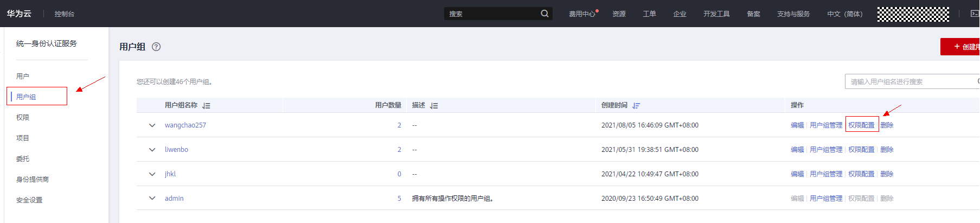This screenshot has height=223, width=980.
Task: Click 权限配置 for liwenbo
Action: pos(861,150)
